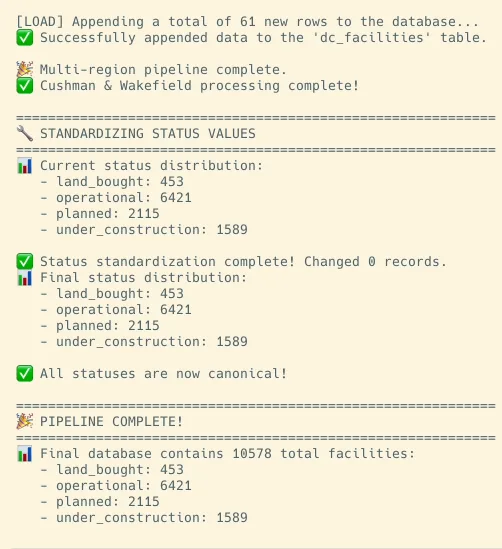The image size is (502, 549).
Task: Click the green checkmark beside 'Successfully appended data'
Action: (x=25, y=38)
